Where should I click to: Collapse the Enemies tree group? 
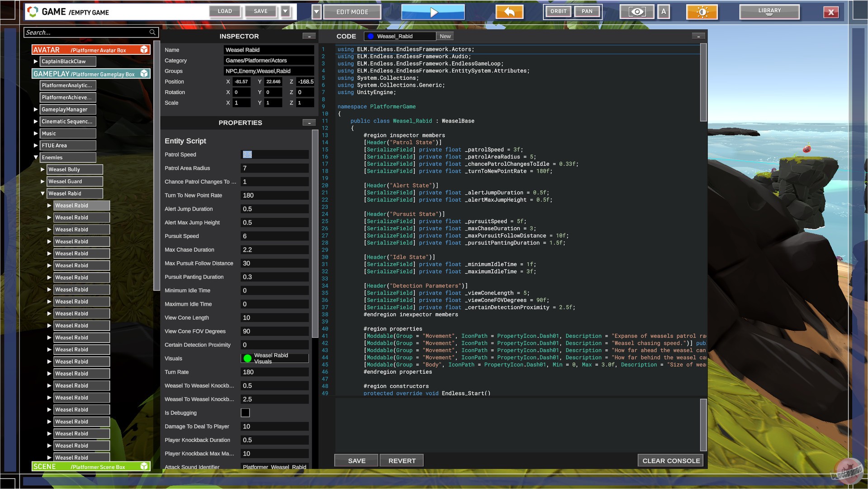[36, 158]
